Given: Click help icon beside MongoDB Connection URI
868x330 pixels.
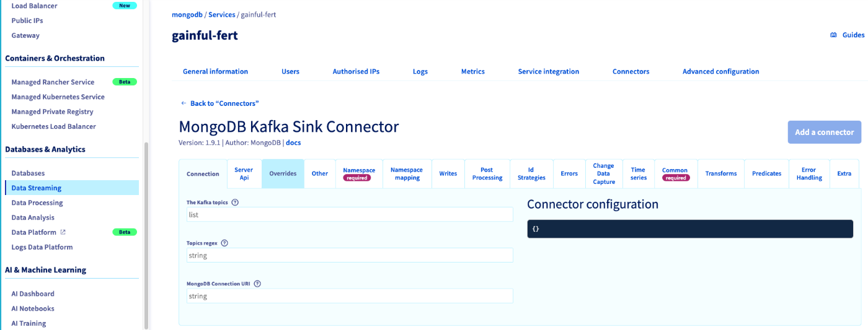Looking at the screenshot, I should tap(257, 284).
